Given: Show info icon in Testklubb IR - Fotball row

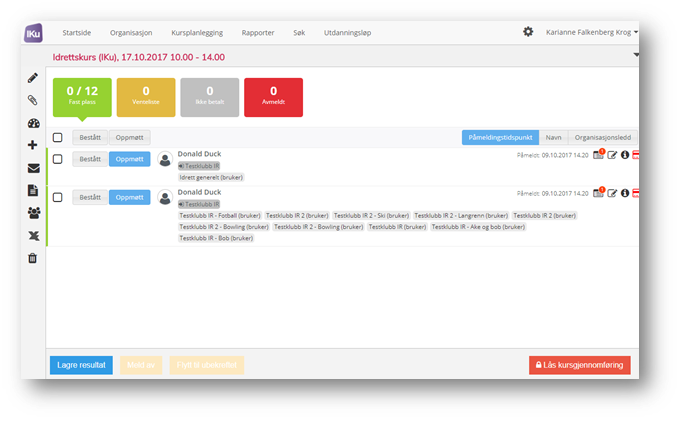Looking at the screenshot, I should [625, 193].
